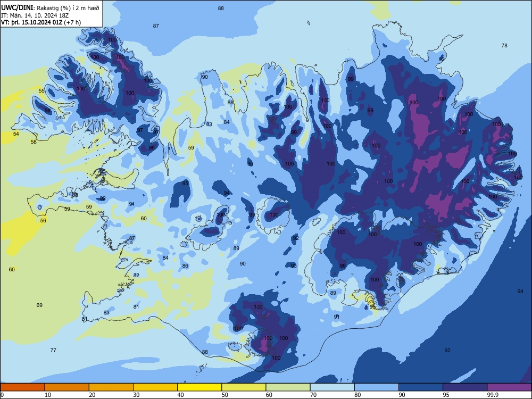Select the '30' legend tick label

[x=136, y=395]
